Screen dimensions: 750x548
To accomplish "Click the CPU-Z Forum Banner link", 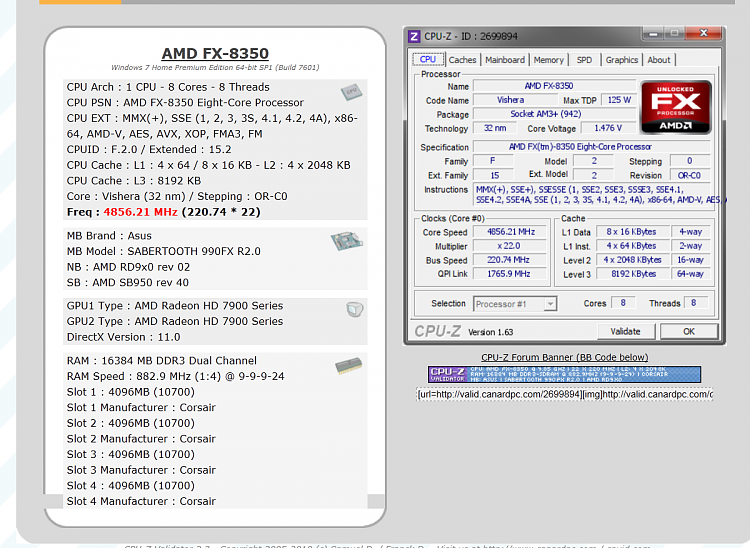I will [564, 357].
